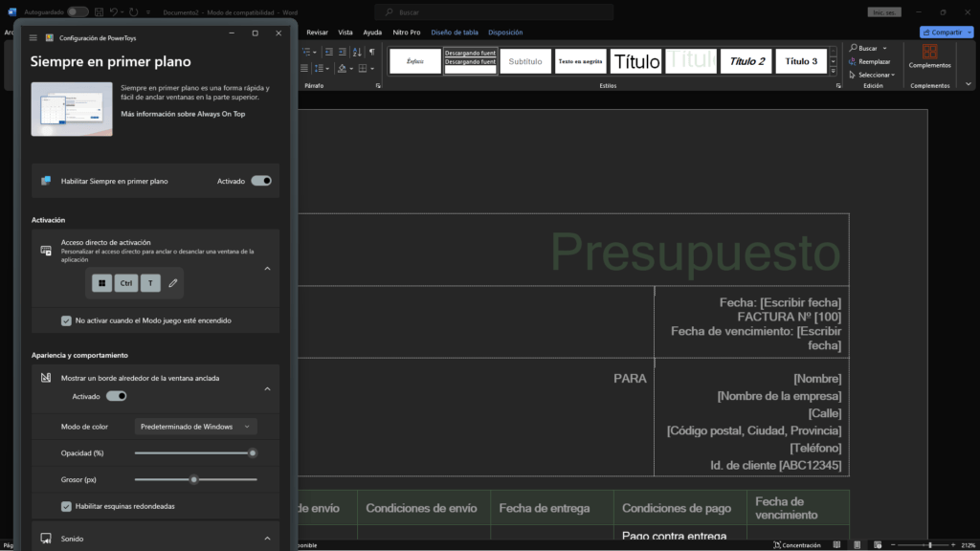
Task: Collapse the Word ribbon with the chevron
Action: pos(969,84)
